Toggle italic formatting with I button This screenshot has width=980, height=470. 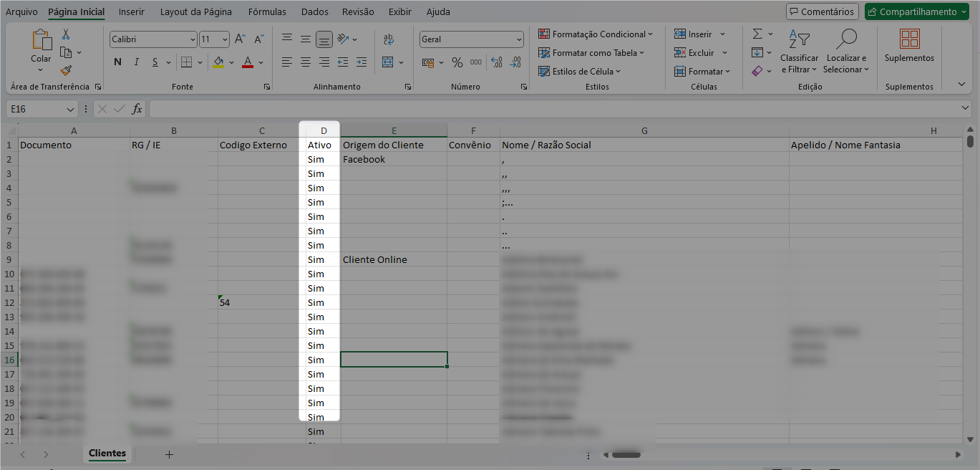coord(137,62)
